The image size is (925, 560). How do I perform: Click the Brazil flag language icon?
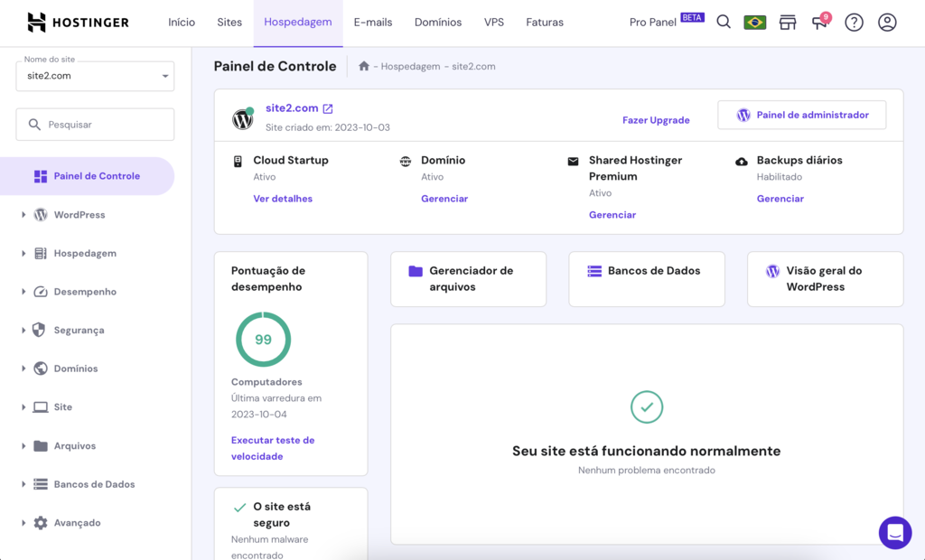[x=755, y=22]
